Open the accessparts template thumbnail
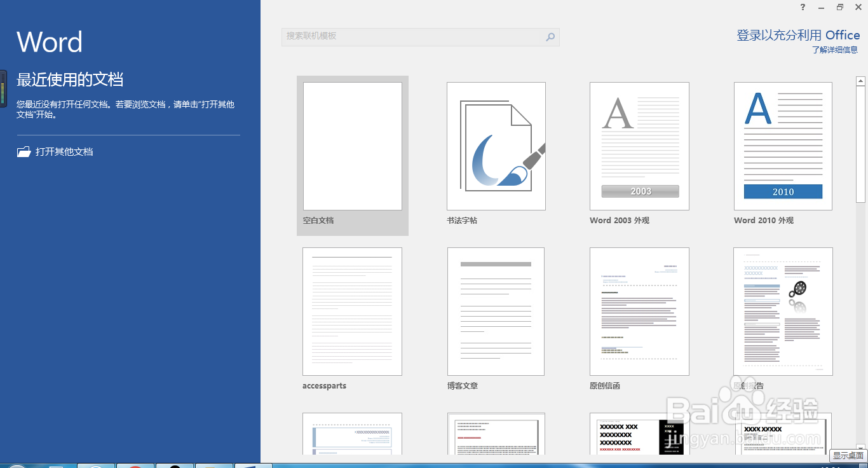Image resolution: width=868 pixels, height=468 pixels. click(x=352, y=312)
